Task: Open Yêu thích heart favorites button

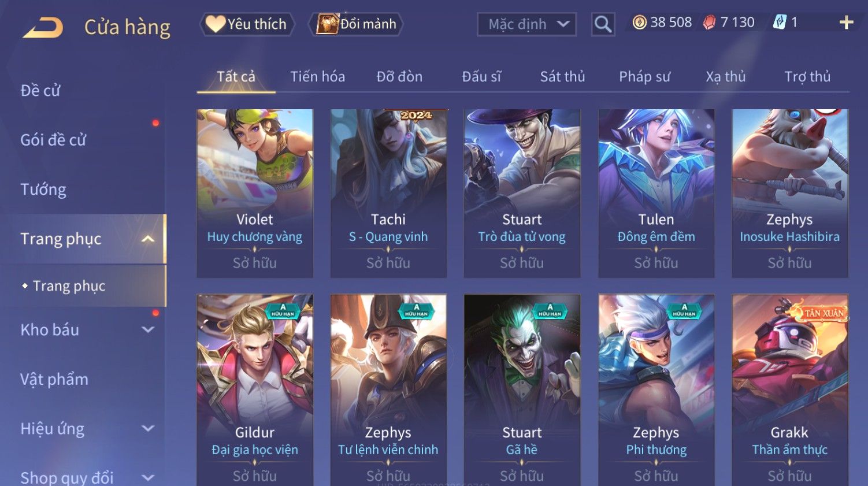Action: click(x=247, y=24)
